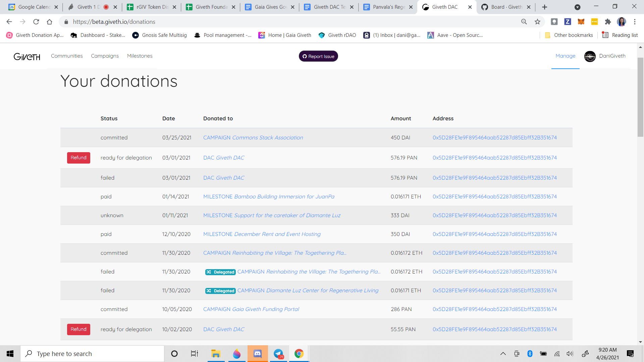Refund the 55.55 PAN donation
Image resolution: width=644 pixels, height=362 pixels.
tap(78, 329)
